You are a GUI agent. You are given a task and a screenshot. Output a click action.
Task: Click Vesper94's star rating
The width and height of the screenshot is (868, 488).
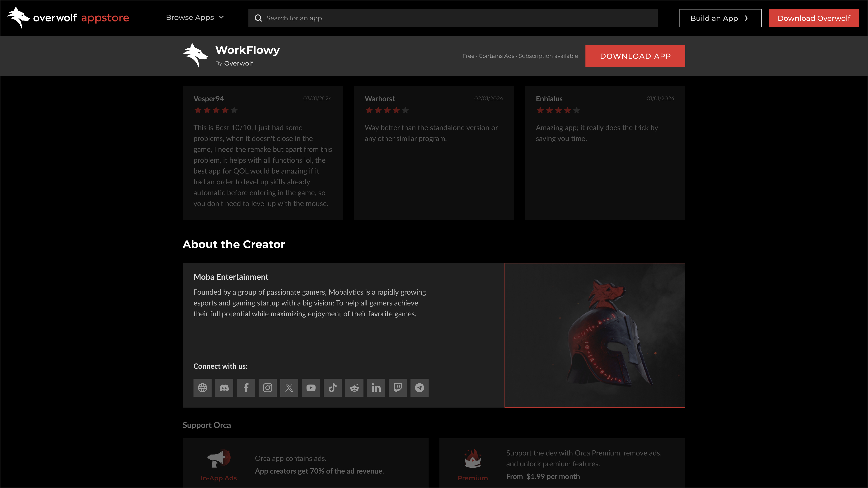216,110
